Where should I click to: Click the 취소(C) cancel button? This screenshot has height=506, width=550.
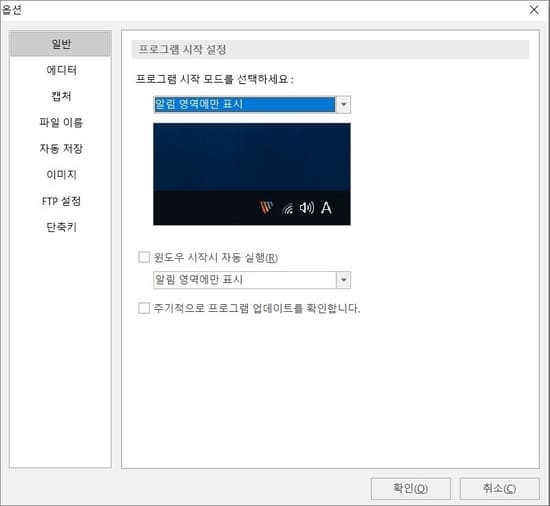coord(499,488)
